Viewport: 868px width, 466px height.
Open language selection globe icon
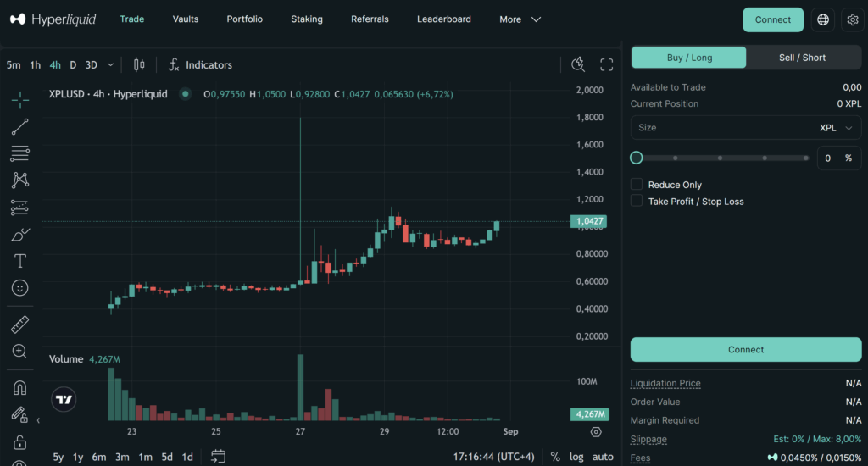coord(823,20)
